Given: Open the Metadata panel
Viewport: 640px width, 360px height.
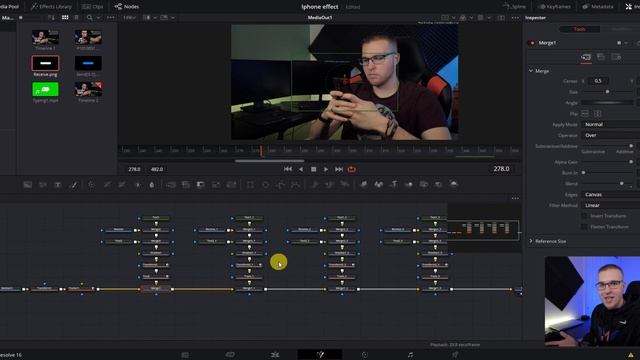Looking at the screenshot, I should (x=598, y=7).
